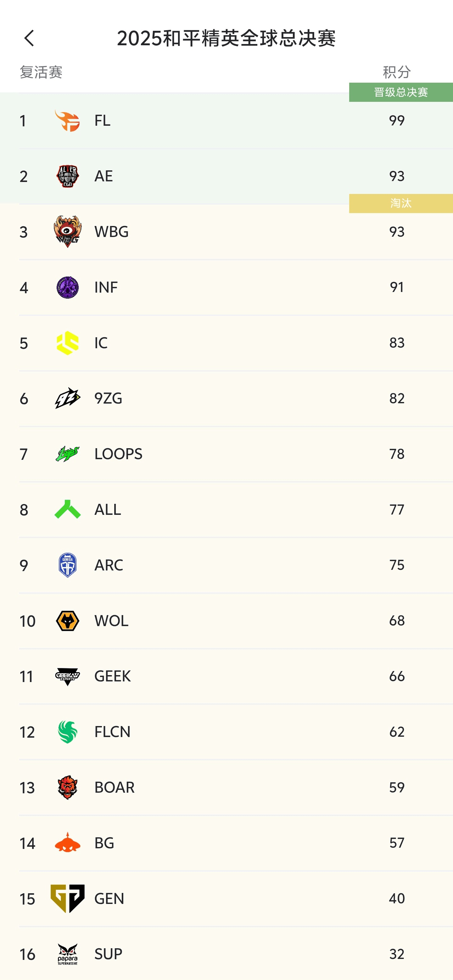Tap the WBG team logo
Screen dimensions: 453x980
point(67,232)
